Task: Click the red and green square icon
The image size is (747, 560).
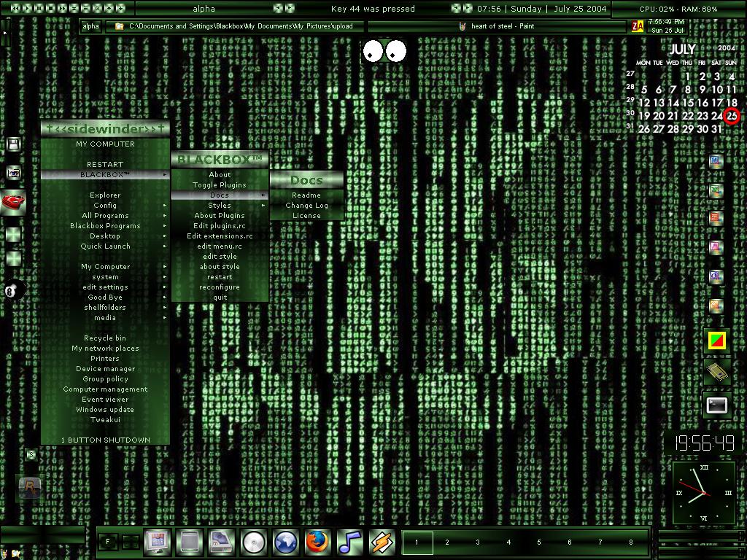Action: [717, 340]
